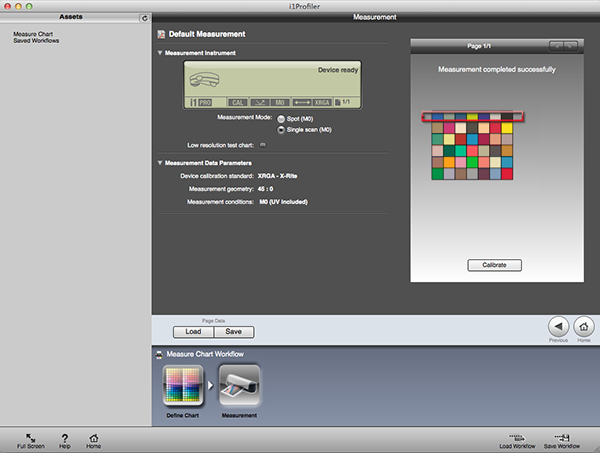Select Single scan (M0) measurement mode
600x453 pixels.
[x=281, y=130]
